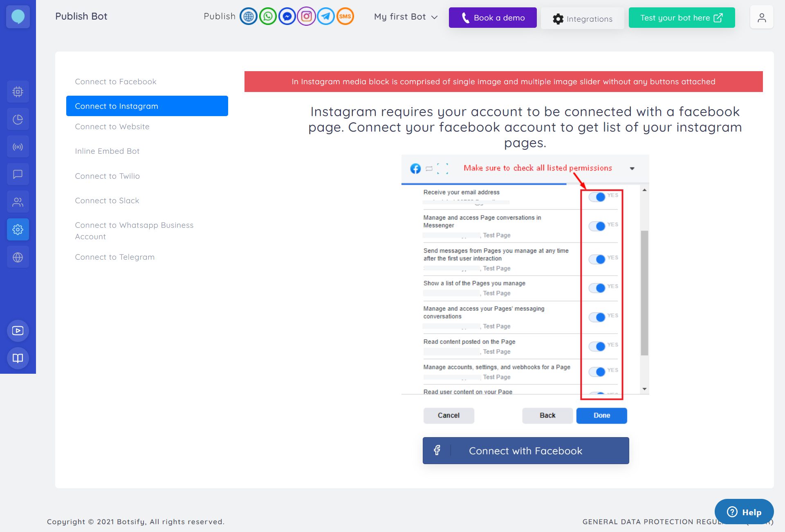Click the Messenger publish icon
The width and height of the screenshot is (785, 532).
pyautogui.click(x=287, y=16)
